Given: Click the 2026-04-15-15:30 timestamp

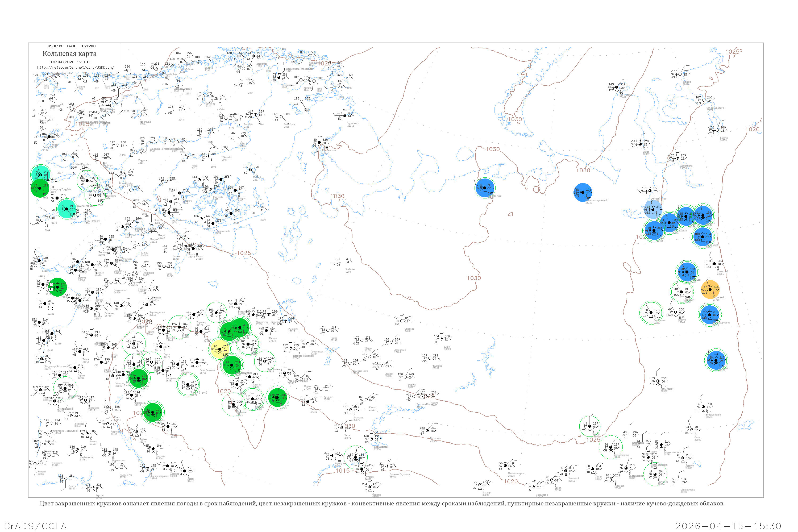Looking at the screenshot, I should 728,526.
